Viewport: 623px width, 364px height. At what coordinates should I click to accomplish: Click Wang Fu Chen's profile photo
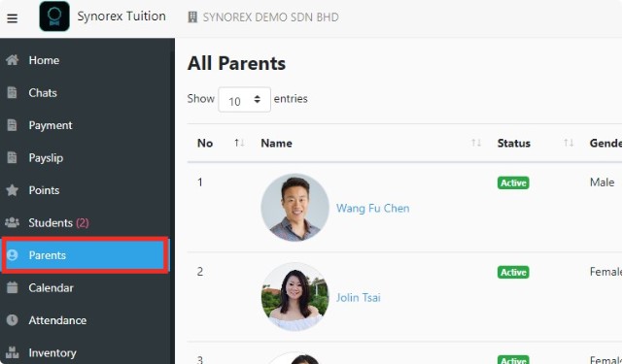[294, 207]
